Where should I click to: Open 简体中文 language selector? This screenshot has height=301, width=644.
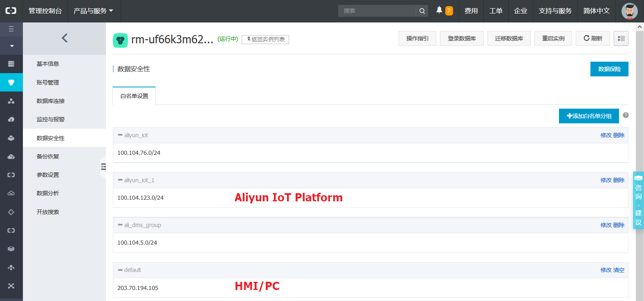(x=597, y=11)
